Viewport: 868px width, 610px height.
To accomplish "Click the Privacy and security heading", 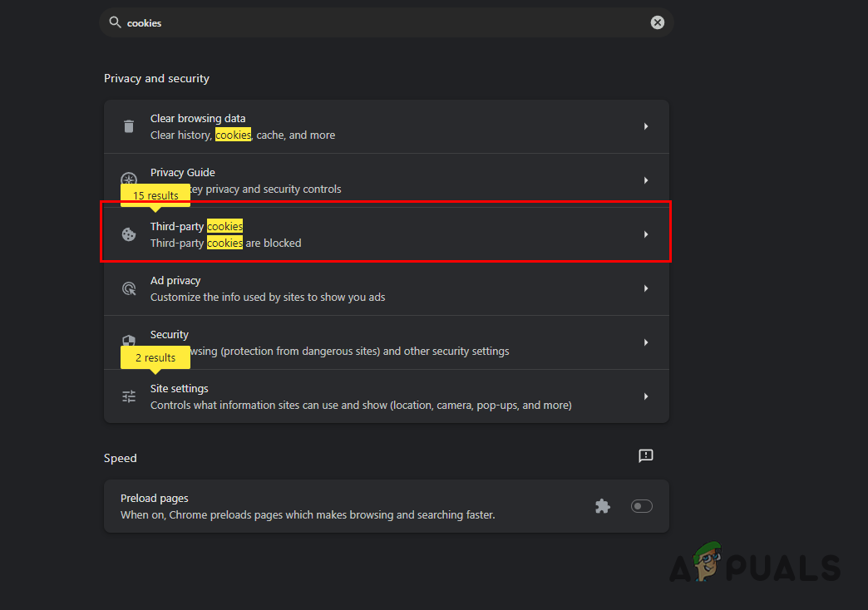I will (156, 79).
